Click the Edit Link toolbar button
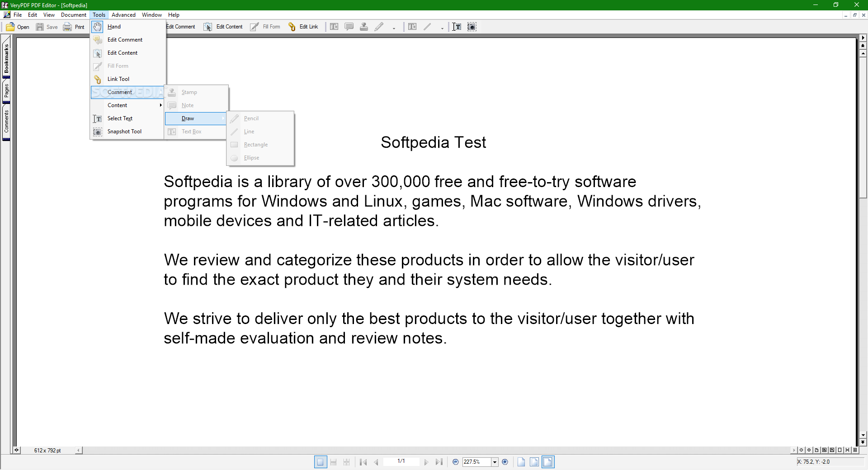 pyautogui.click(x=303, y=27)
